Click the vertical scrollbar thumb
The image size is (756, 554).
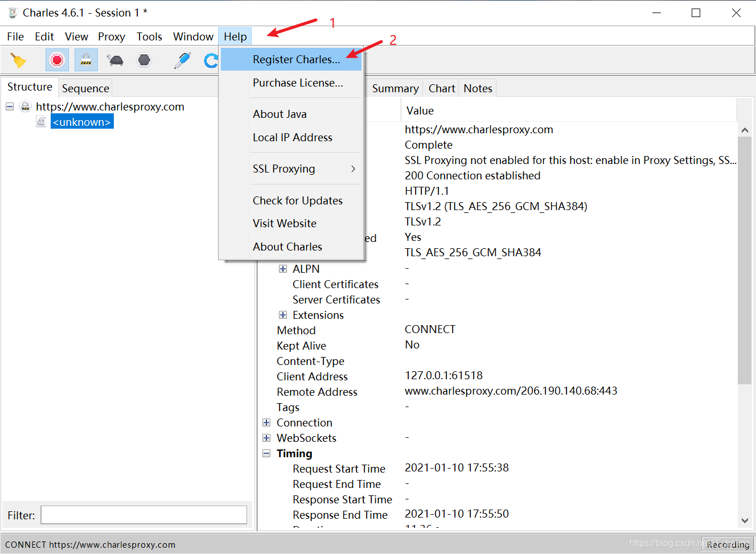pos(745,260)
